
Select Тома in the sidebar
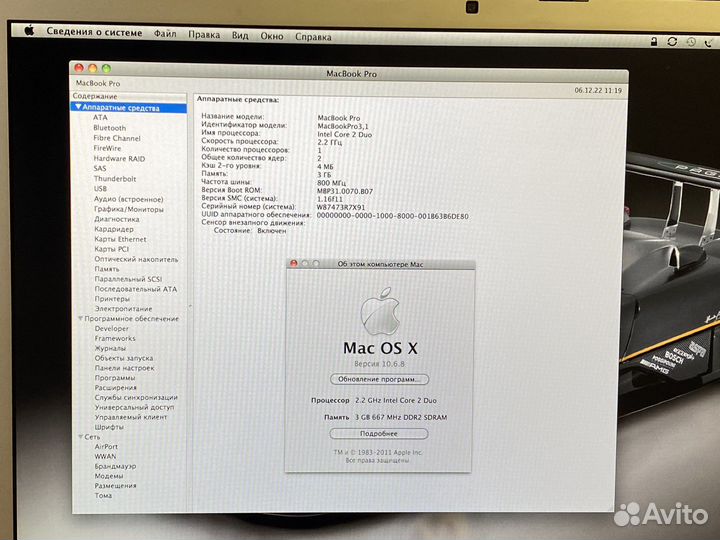pos(103,495)
